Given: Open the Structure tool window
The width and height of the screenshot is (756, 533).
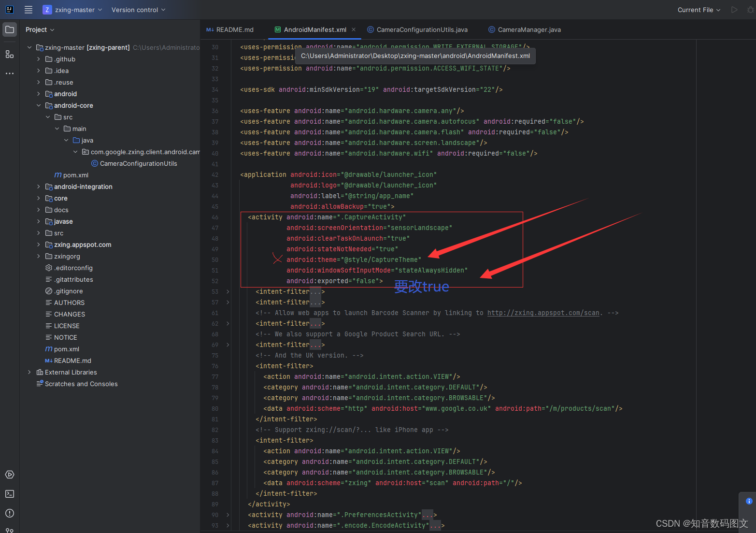Looking at the screenshot, I should [10, 54].
